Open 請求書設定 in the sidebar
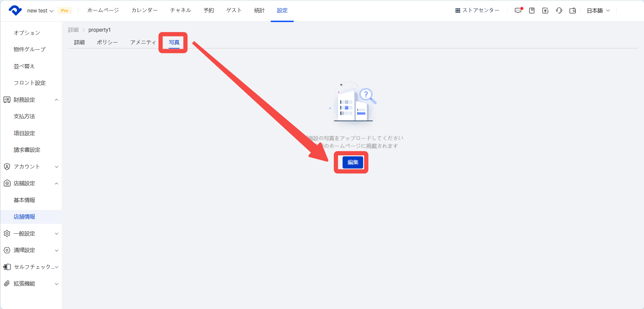 27,150
